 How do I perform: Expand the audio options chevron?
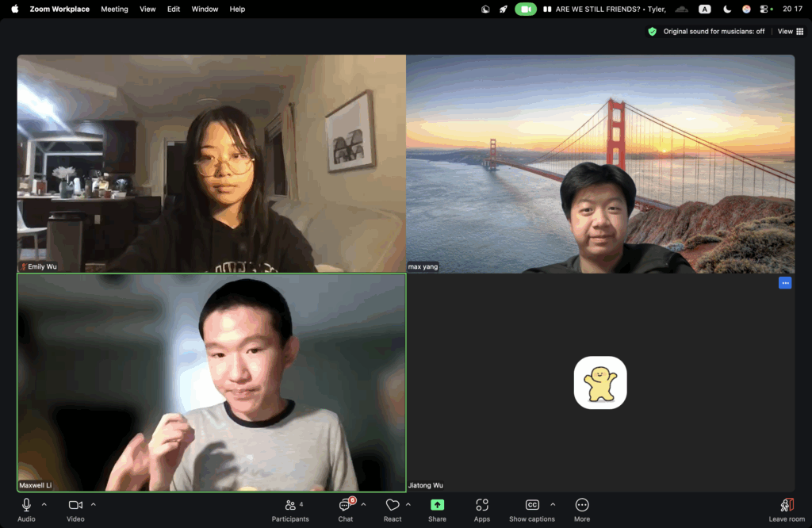(x=44, y=504)
